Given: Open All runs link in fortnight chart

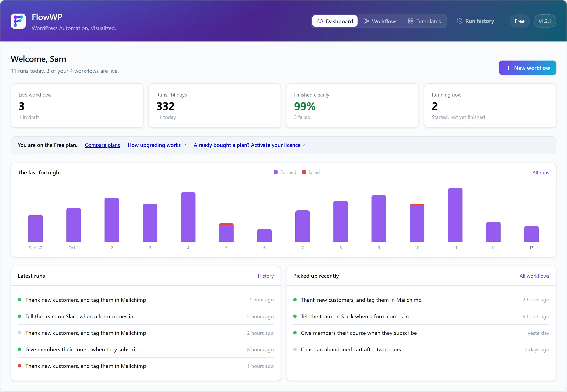Looking at the screenshot, I should (541, 173).
